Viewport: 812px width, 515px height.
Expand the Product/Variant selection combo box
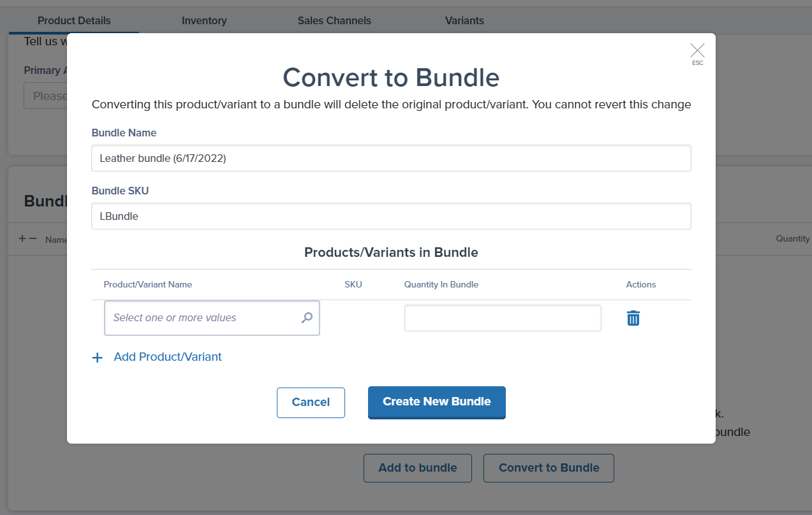198,317
